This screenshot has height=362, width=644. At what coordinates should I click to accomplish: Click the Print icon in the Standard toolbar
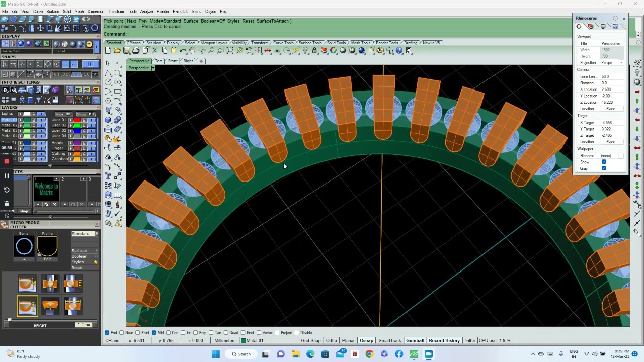click(136, 51)
